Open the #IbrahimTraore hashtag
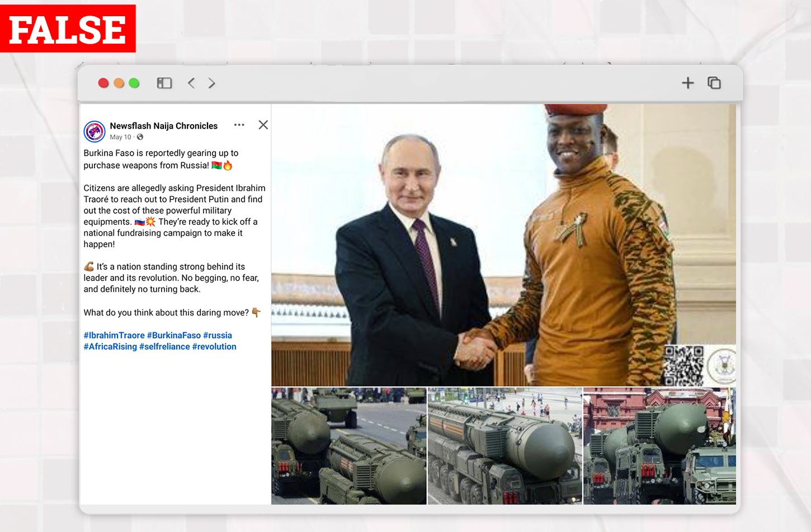The width and height of the screenshot is (811, 532). 114,335
